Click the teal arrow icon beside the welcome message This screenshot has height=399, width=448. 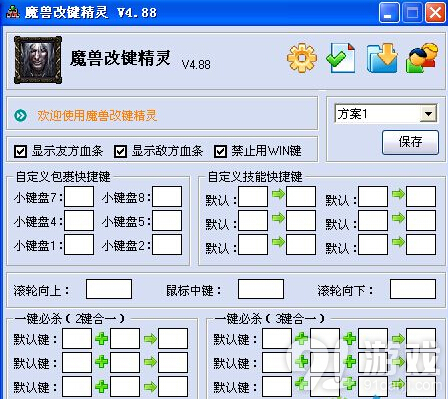coord(21,116)
